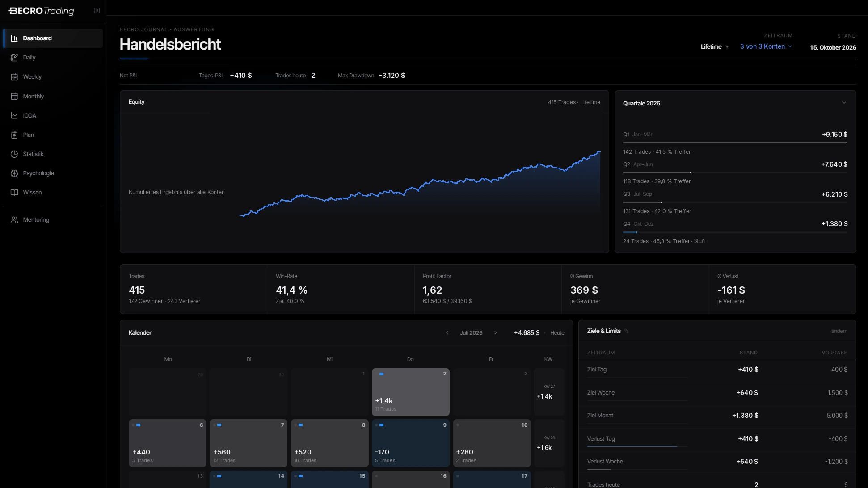Select calendar day 6 with +440
This screenshot has width=868, height=488.
coord(168,443)
